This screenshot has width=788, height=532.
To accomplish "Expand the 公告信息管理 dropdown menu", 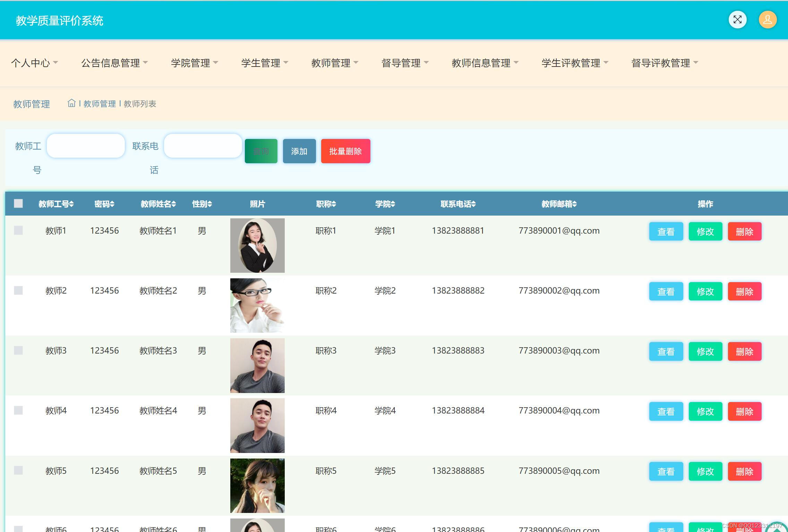I will (114, 63).
